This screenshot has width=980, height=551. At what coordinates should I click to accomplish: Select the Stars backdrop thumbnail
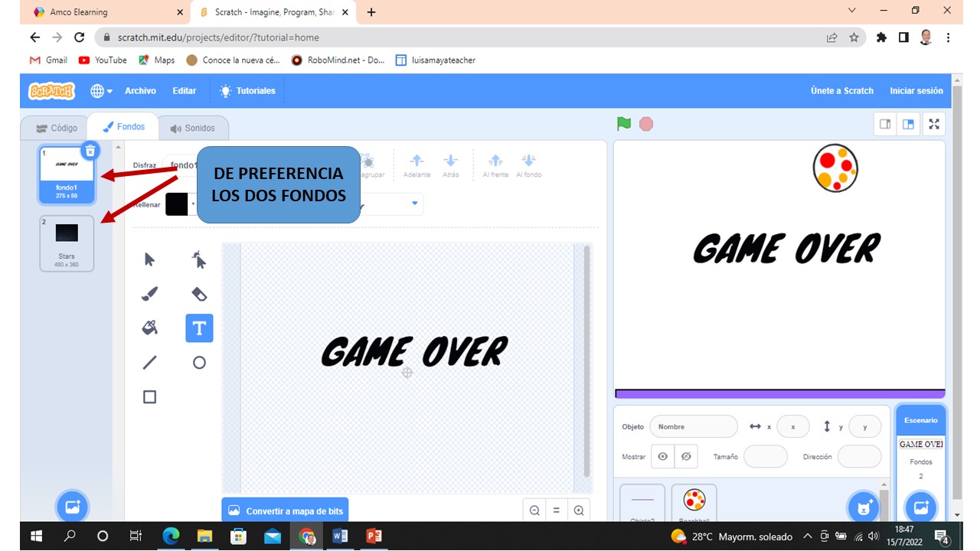pos(67,243)
